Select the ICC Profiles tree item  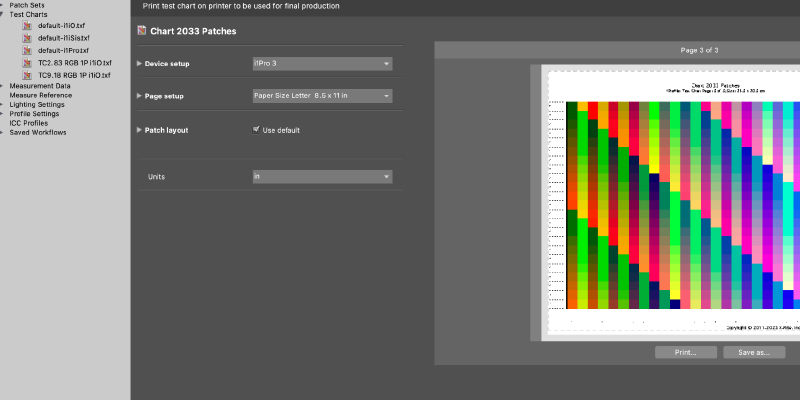tap(29, 123)
